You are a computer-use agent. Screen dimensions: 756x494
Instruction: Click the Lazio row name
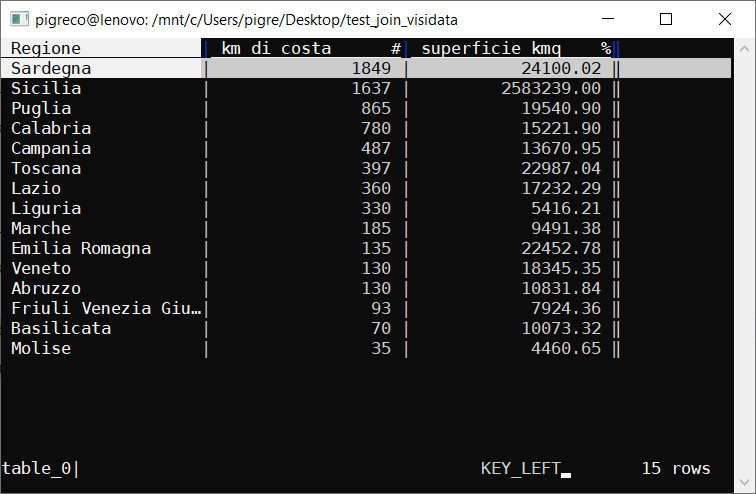[x=36, y=189]
